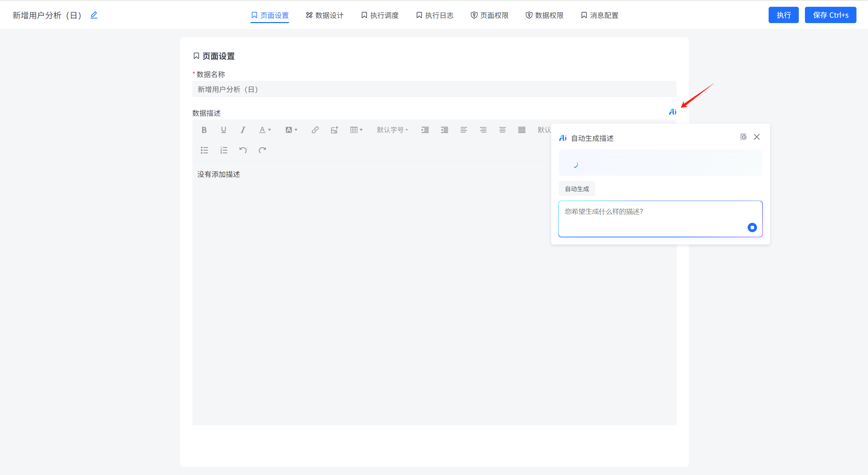Switch to the 数据设计 tab
The image size is (868, 475).
pos(325,15)
